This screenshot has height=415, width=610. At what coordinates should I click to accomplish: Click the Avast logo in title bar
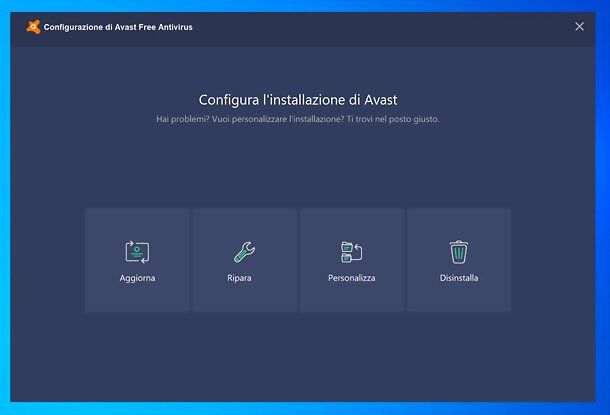[33, 27]
